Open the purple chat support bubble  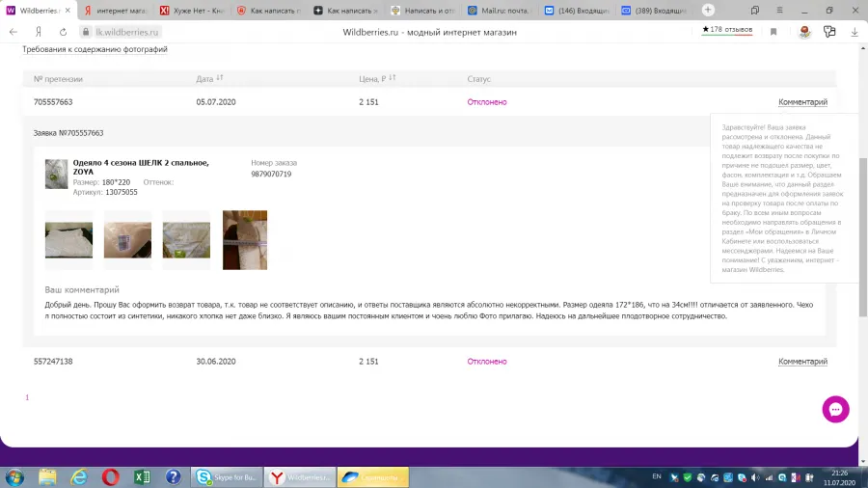click(835, 410)
